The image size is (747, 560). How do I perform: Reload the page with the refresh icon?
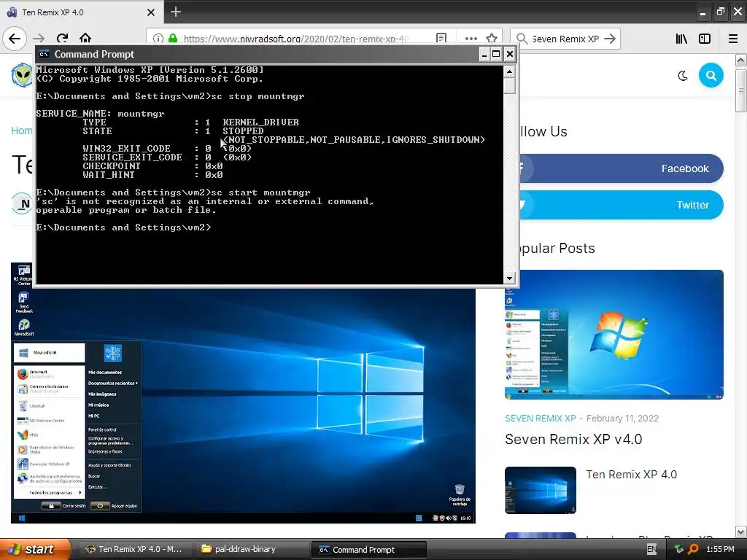(63, 39)
